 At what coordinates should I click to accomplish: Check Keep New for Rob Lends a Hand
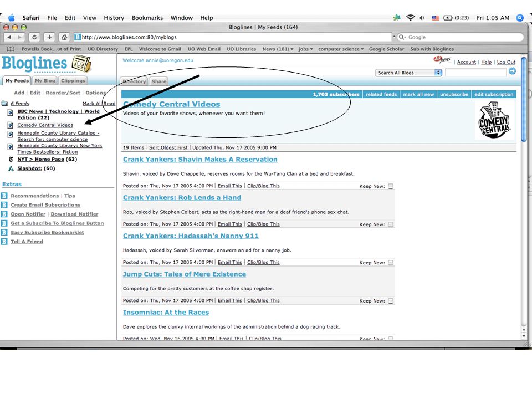[391, 224]
